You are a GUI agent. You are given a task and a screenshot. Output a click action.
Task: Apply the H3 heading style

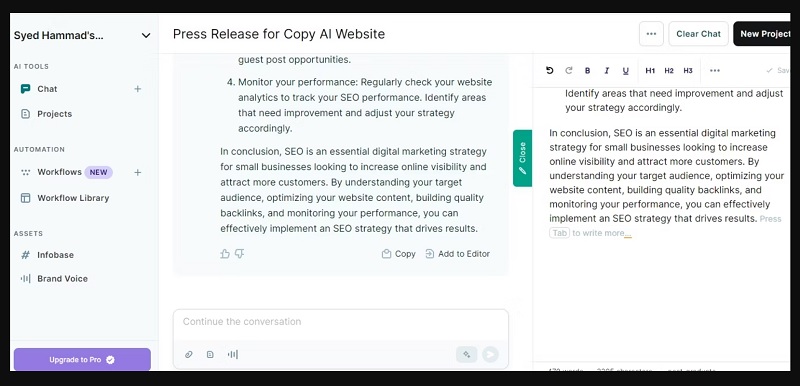click(x=688, y=71)
